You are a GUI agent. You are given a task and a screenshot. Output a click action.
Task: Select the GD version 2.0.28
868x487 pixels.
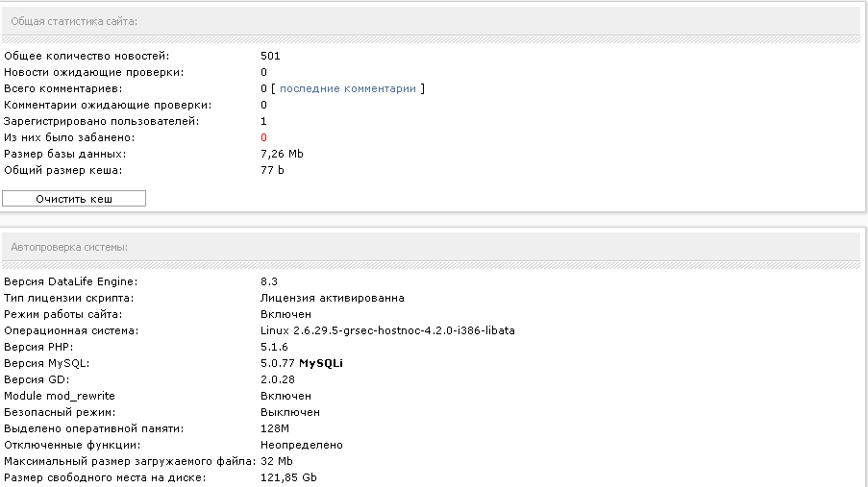click(x=278, y=379)
